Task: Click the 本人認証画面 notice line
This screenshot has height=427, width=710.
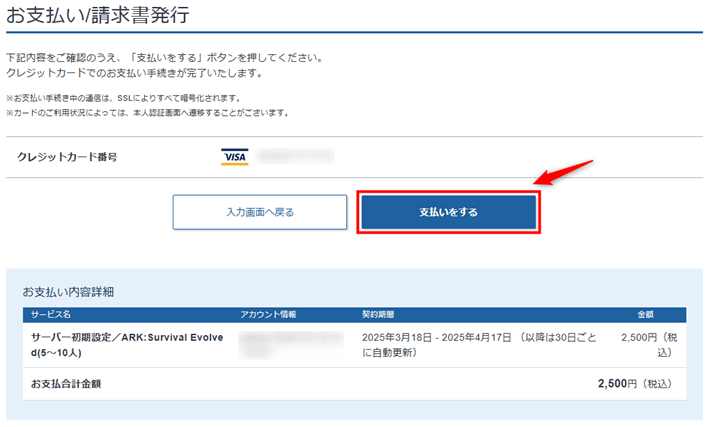Action: (x=149, y=113)
